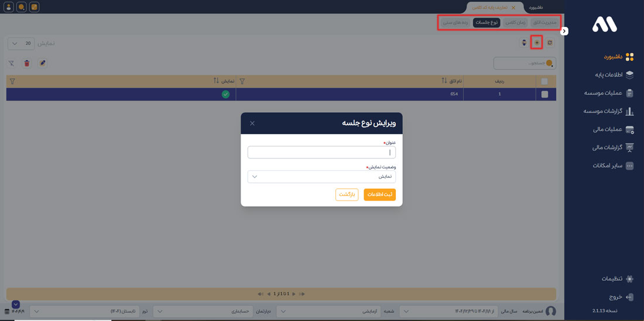Click the ثبت اطلاعات submit button
The height and width of the screenshot is (321, 644).
click(379, 195)
